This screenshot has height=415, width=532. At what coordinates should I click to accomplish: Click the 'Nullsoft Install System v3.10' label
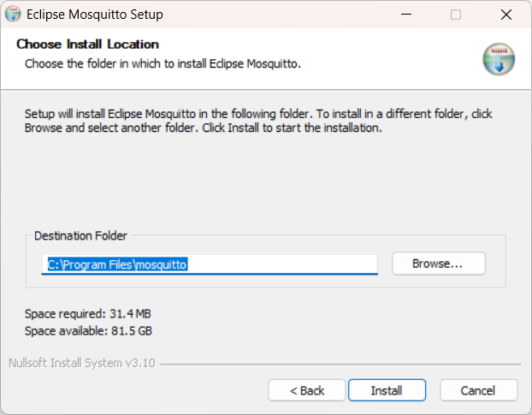(x=82, y=363)
